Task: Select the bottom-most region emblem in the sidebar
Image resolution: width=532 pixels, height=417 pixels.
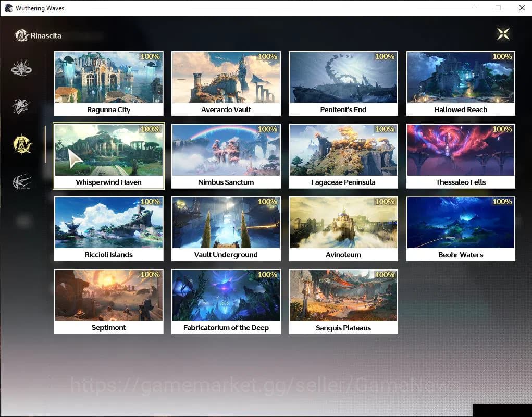Action: pyautogui.click(x=21, y=181)
